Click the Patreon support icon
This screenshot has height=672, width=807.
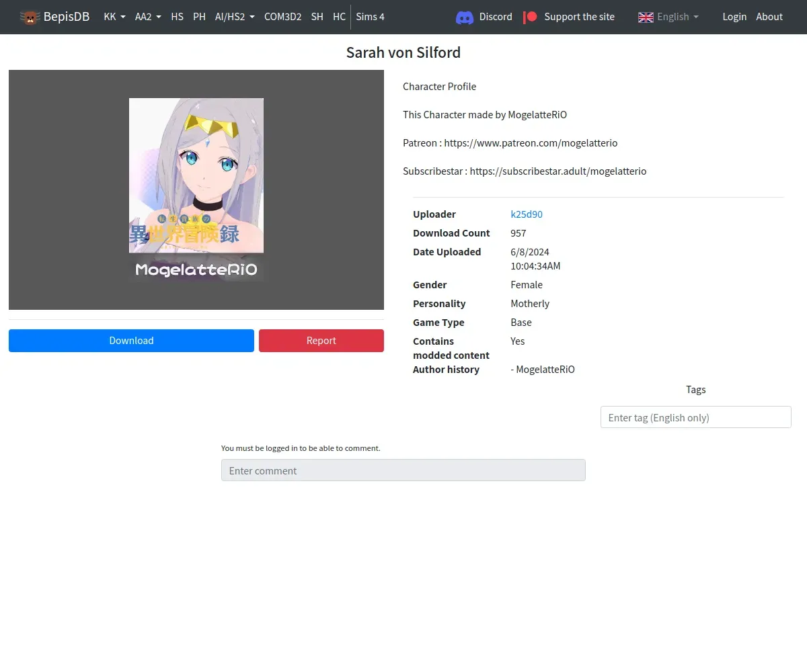click(531, 17)
